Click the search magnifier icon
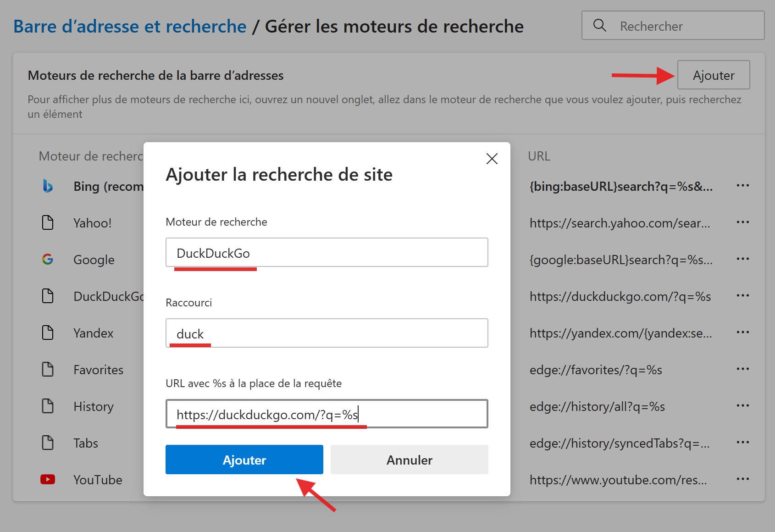Viewport: 775px width, 532px height. 599,25
